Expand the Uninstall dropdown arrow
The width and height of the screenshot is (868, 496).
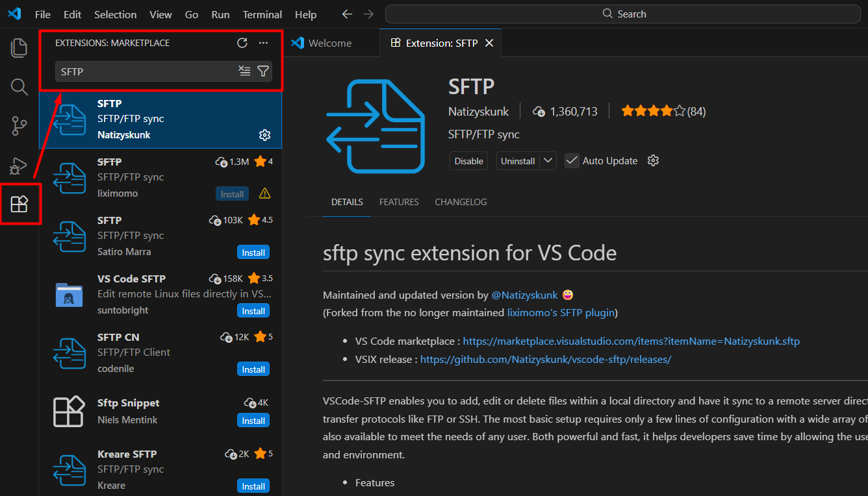tap(548, 161)
